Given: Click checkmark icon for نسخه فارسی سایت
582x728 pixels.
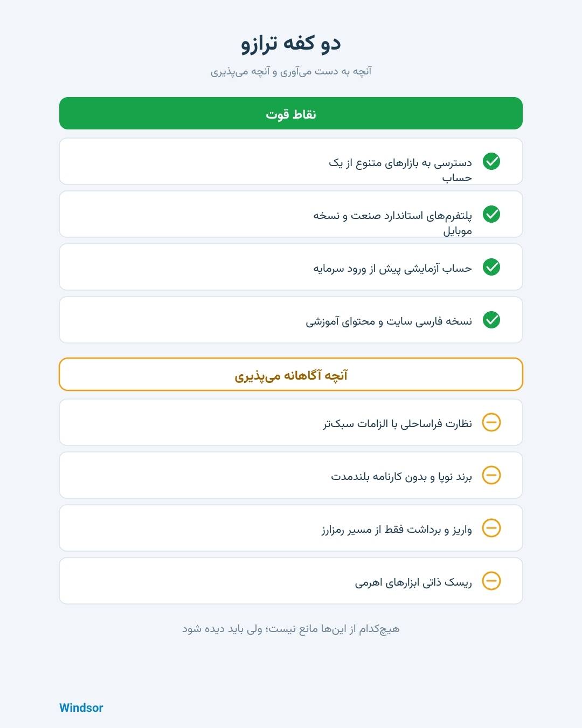Looking at the screenshot, I should tap(491, 320).
